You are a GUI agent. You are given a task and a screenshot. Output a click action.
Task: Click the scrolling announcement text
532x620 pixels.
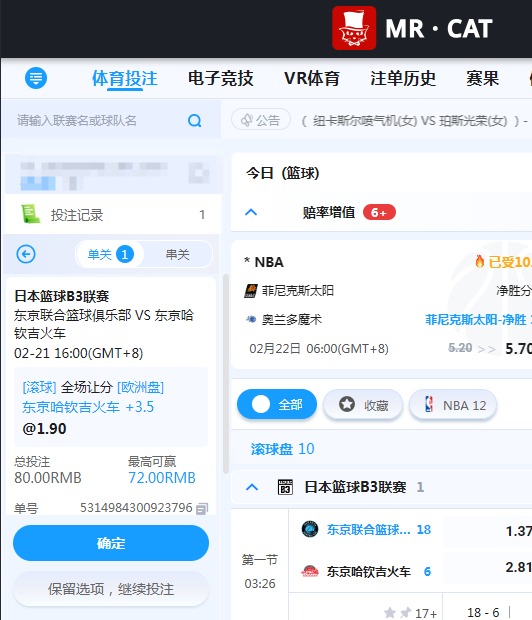[x=415, y=120]
